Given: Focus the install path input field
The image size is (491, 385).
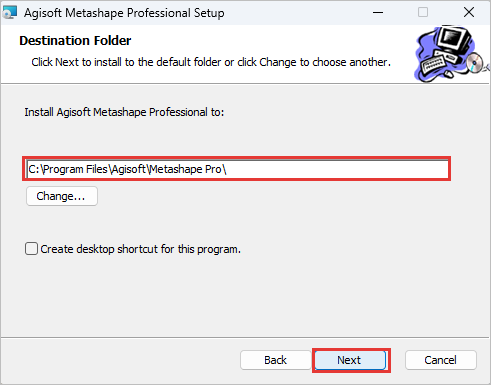Looking at the screenshot, I should 237,169.
